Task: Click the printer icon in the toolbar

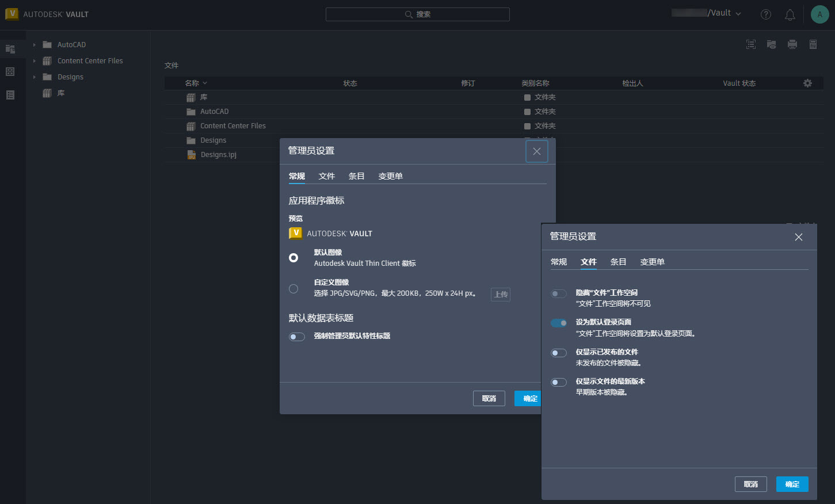Action: [792, 44]
